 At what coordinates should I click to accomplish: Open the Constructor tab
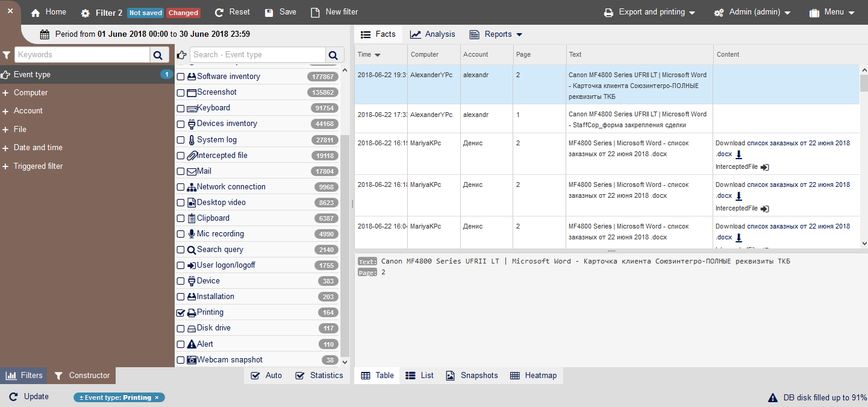(82, 376)
